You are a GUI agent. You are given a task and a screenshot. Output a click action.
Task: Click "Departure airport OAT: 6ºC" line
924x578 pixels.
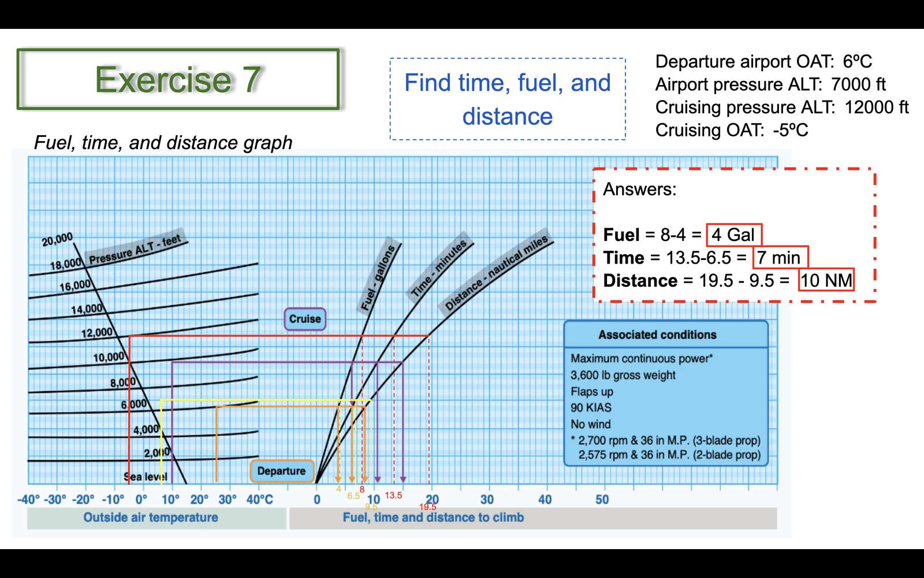(763, 61)
